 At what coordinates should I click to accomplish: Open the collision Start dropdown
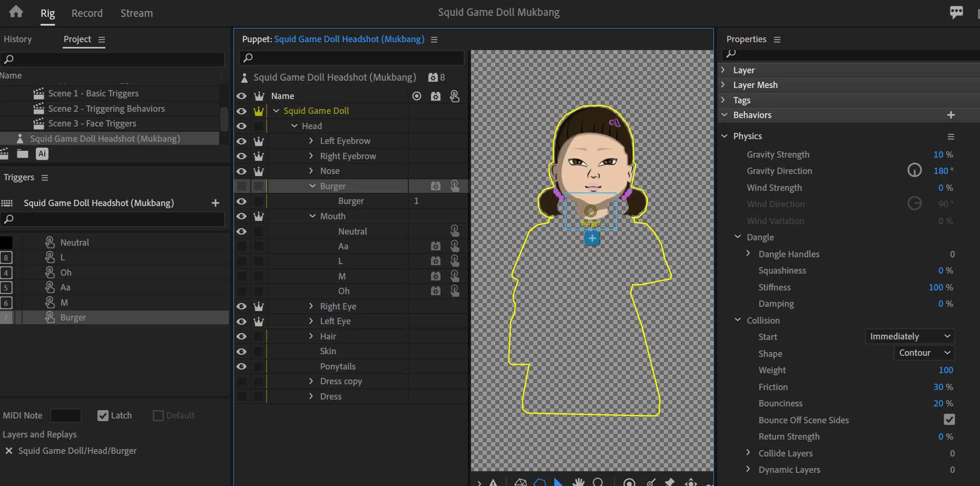[x=909, y=336]
